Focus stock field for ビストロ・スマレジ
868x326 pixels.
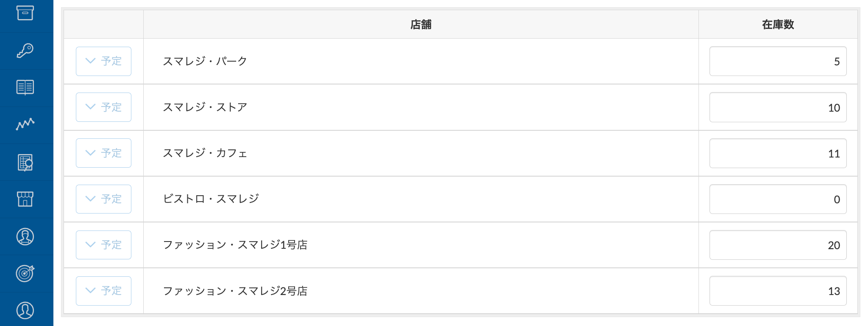pyautogui.click(x=778, y=199)
